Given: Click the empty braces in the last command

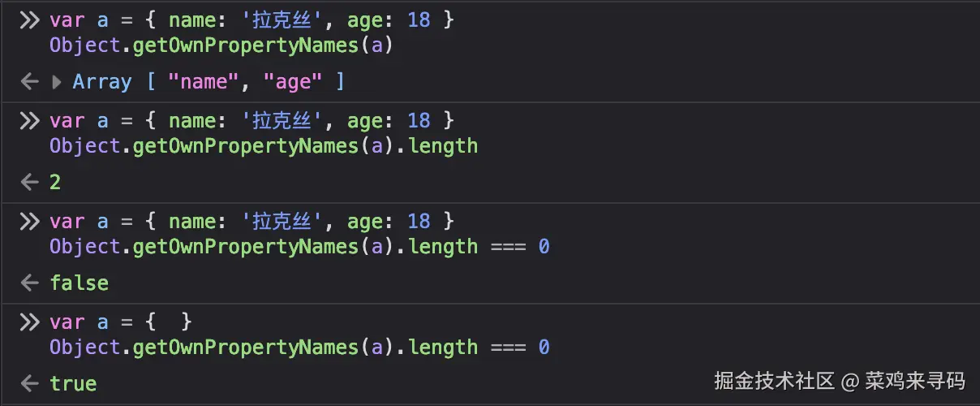Looking at the screenshot, I should [169, 322].
